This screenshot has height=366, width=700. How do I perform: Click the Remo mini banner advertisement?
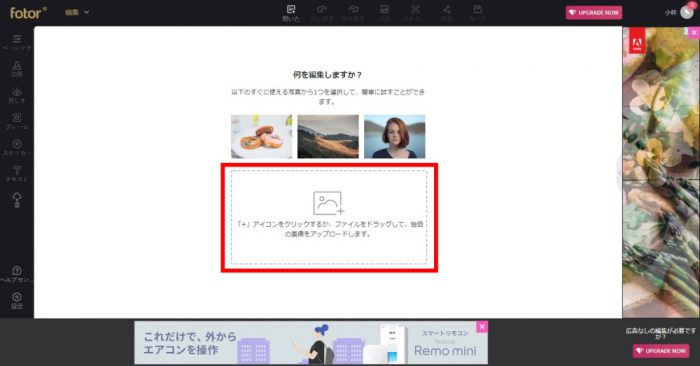(x=311, y=343)
